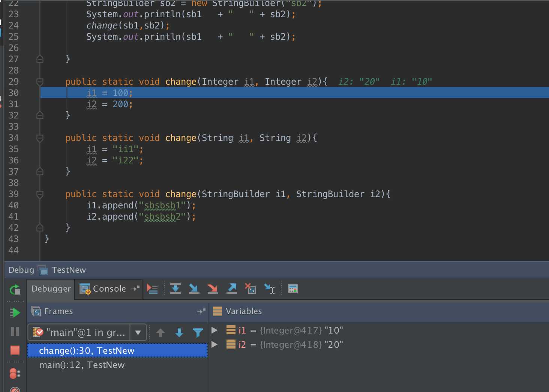Resume program with the green play icon
Image resolution: width=549 pixels, height=392 pixels.
pos(15,312)
